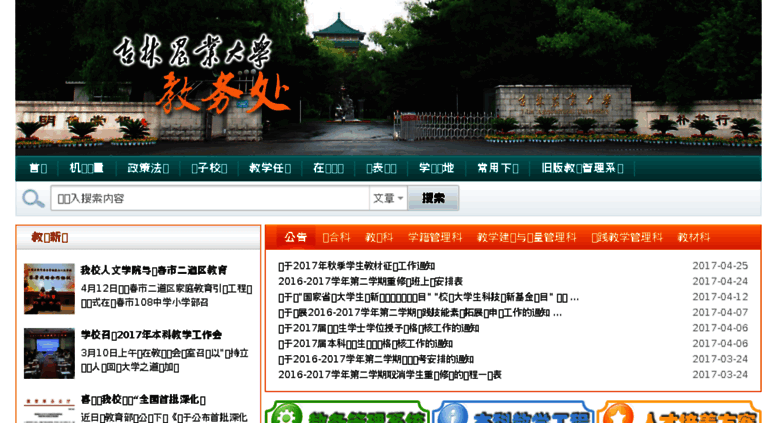Open the 政策法 menu item
The width and height of the screenshot is (777, 423).
[x=148, y=168]
